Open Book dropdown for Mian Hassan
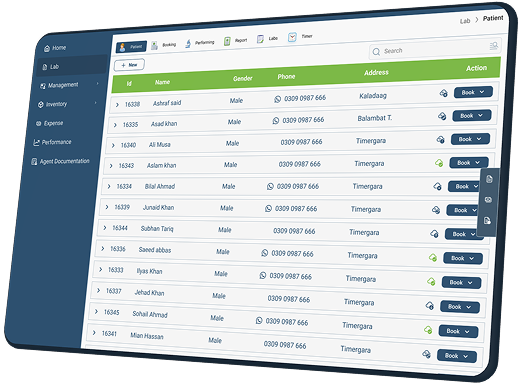 tap(457, 356)
